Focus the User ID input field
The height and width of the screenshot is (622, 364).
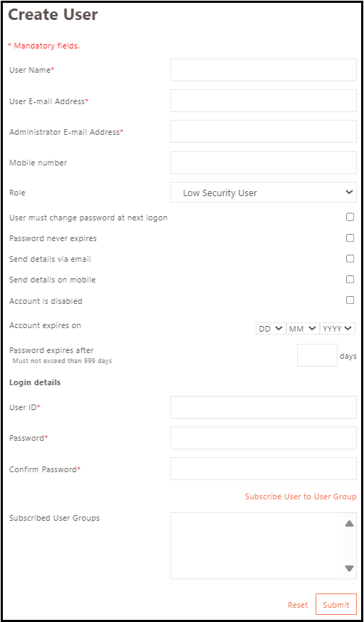point(264,407)
